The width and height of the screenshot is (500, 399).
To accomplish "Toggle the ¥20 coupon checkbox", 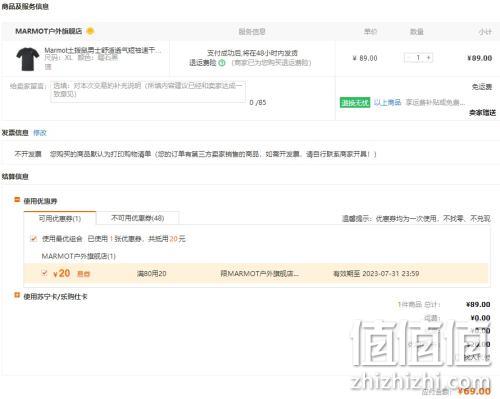I will tap(44, 273).
